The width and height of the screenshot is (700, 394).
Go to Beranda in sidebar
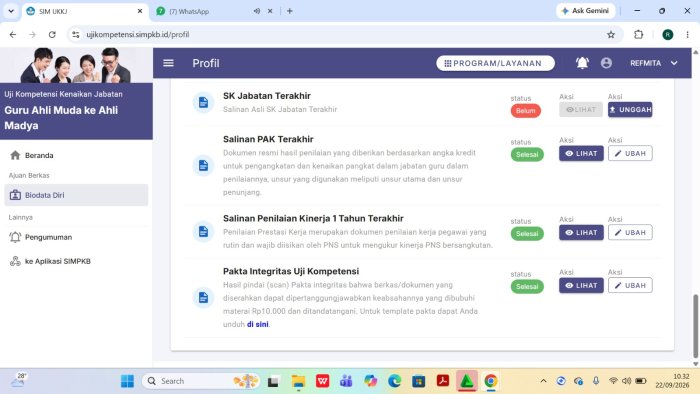[76, 155]
